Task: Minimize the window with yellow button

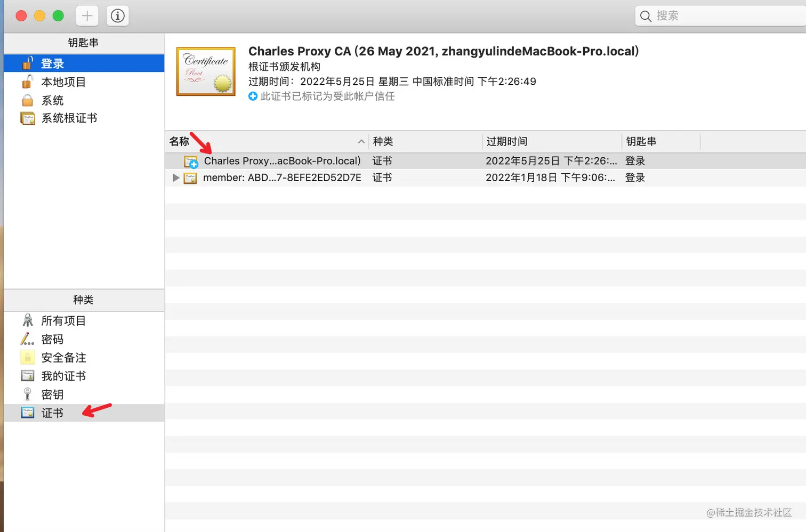Action: pyautogui.click(x=40, y=16)
